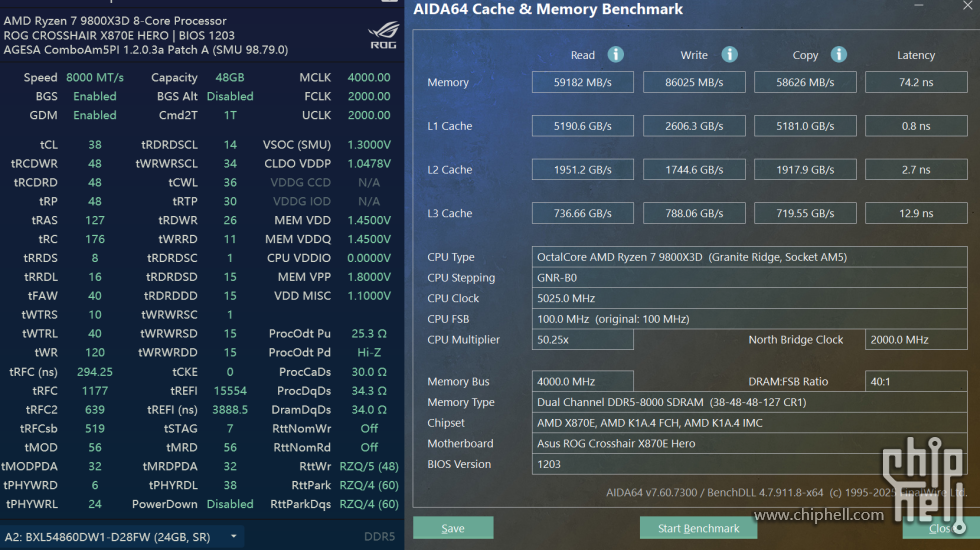The height and width of the screenshot is (550, 980).
Task: Click the North Bridge Clock 2000.0 MHz field
Action: point(916,339)
